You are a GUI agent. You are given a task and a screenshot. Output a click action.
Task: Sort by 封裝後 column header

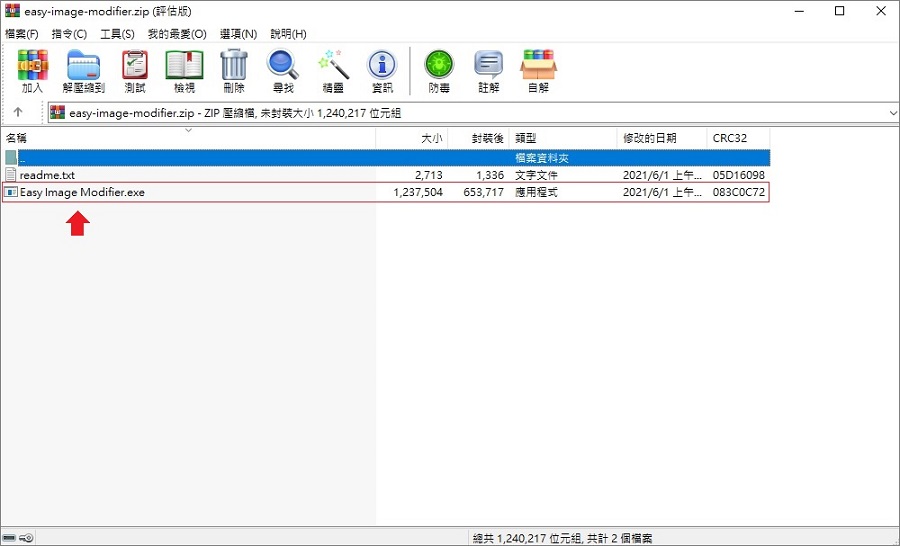pyautogui.click(x=479, y=138)
